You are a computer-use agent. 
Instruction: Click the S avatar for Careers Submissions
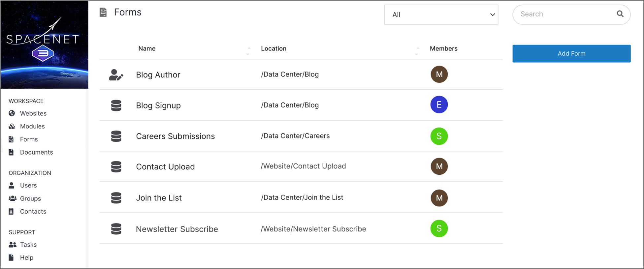point(439,136)
